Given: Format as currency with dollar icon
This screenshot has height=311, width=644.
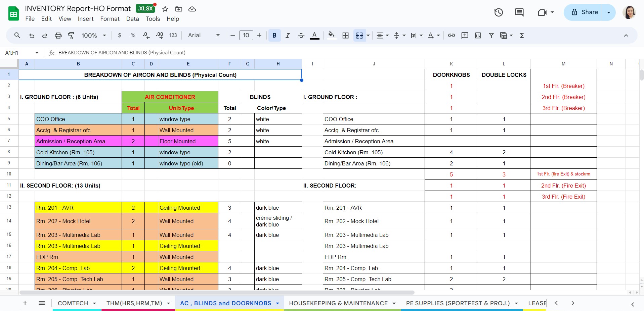Looking at the screenshot, I should 120,35.
